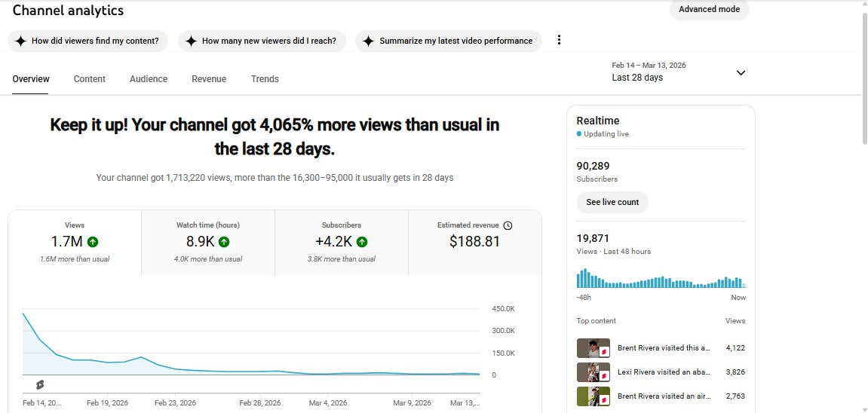Click the sparkle icon on 'How many new viewers' chip
The image size is (868, 413).
click(192, 41)
